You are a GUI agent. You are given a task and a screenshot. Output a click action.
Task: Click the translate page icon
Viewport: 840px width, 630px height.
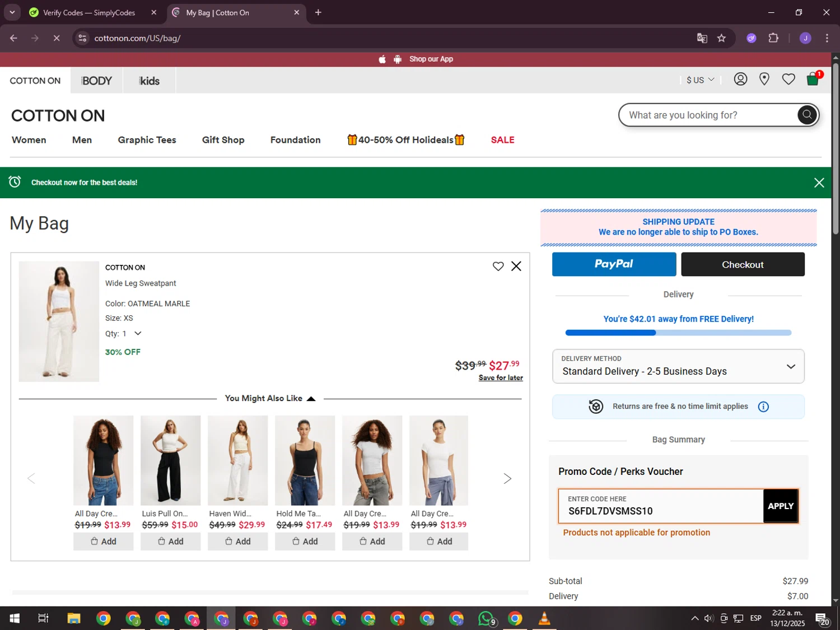coord(702,38)
